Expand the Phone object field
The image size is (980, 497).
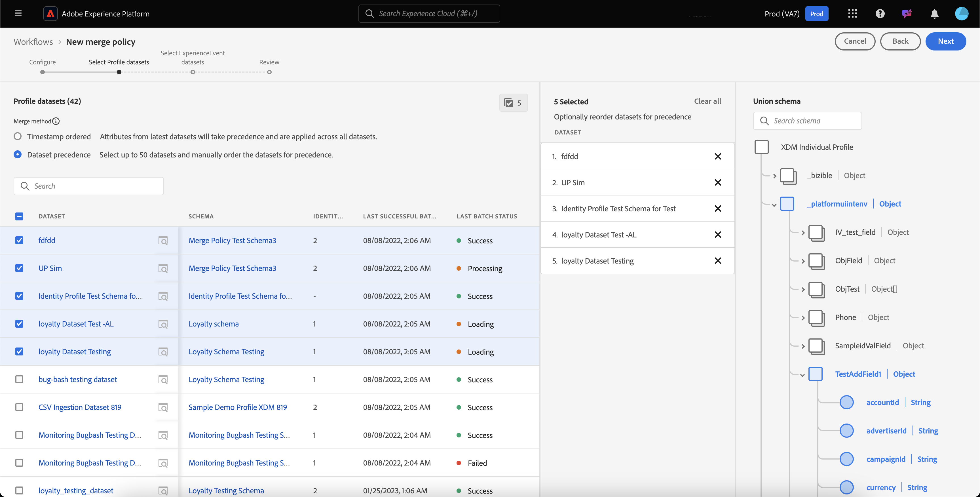pos(803,318)
